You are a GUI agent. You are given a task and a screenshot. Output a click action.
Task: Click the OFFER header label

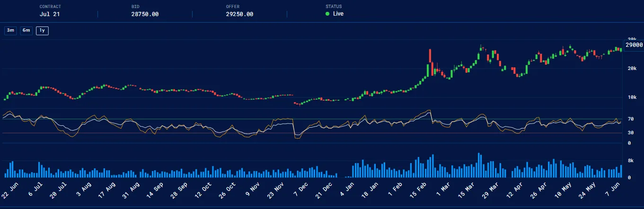[233, 7]
